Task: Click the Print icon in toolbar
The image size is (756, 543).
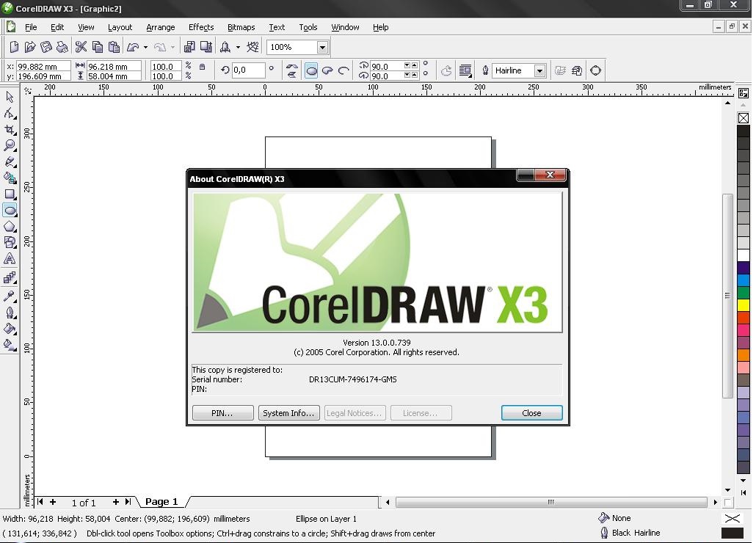Action: pos(62,47)
